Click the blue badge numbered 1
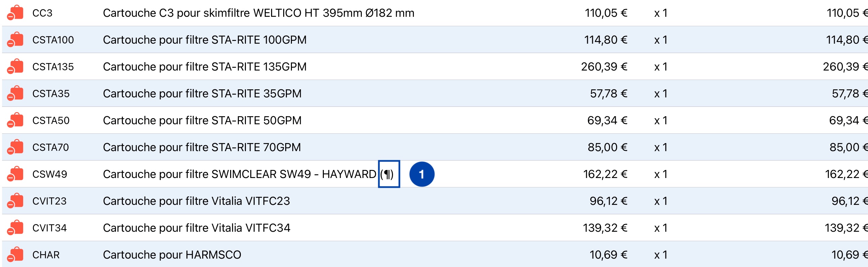Viewport: 868px width, 267px height. (x=422, y=174)
